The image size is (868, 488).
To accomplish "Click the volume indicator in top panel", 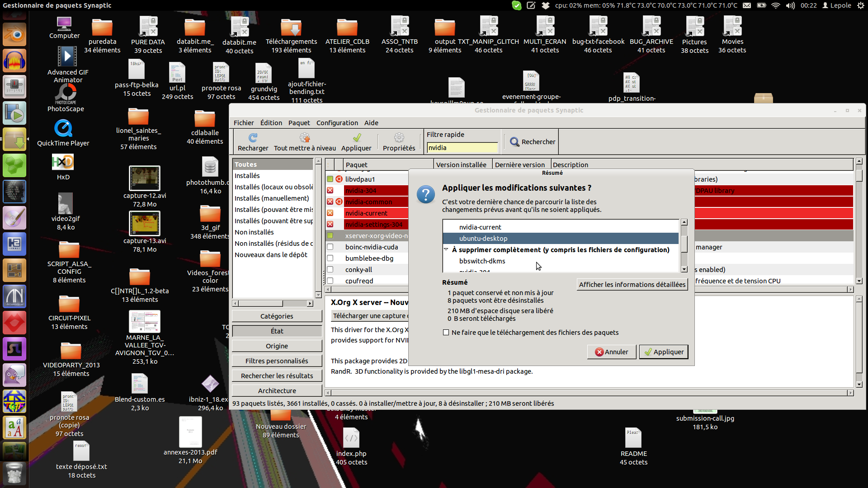I will point(790,5).
